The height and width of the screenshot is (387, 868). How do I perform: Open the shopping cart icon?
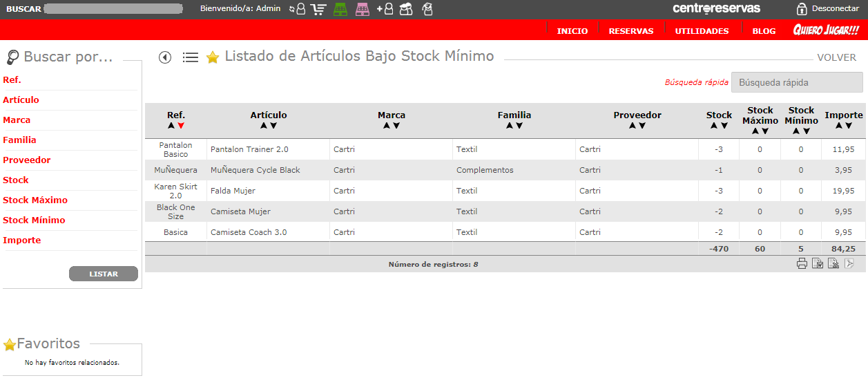tap(318, 9)
